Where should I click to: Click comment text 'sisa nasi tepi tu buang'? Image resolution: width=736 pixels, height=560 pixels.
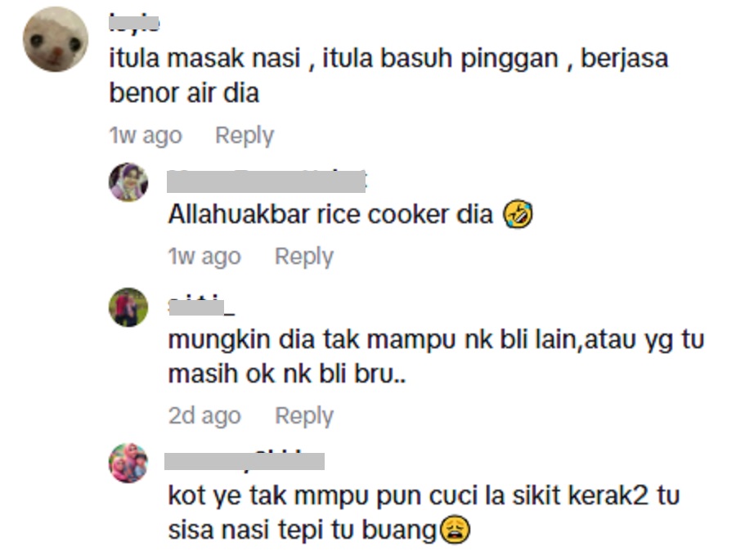[303, 530]
